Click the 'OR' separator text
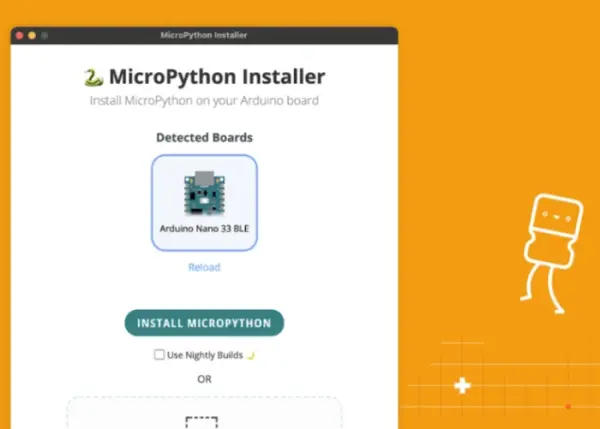The image size is (600, 429). click(204, 379)
